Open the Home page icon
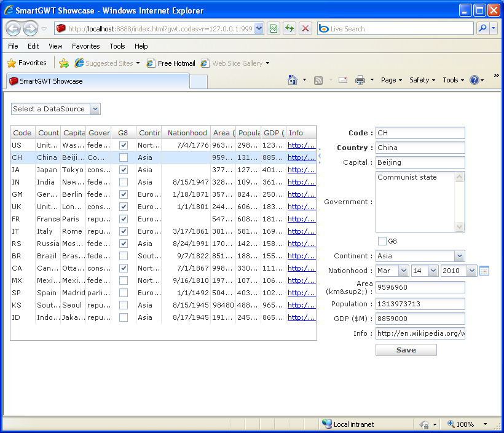 pos(292,80)
